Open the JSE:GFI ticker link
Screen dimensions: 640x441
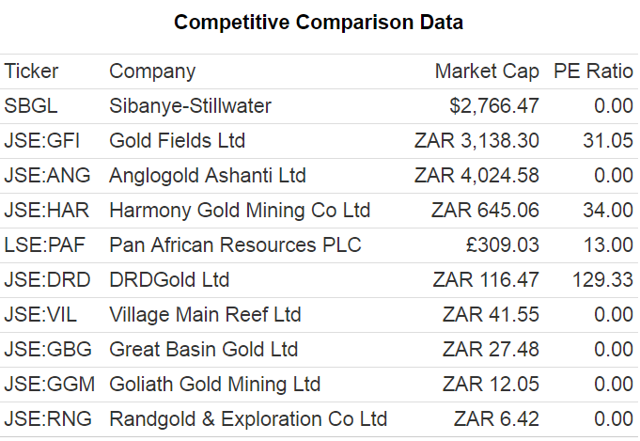[42, 141]
